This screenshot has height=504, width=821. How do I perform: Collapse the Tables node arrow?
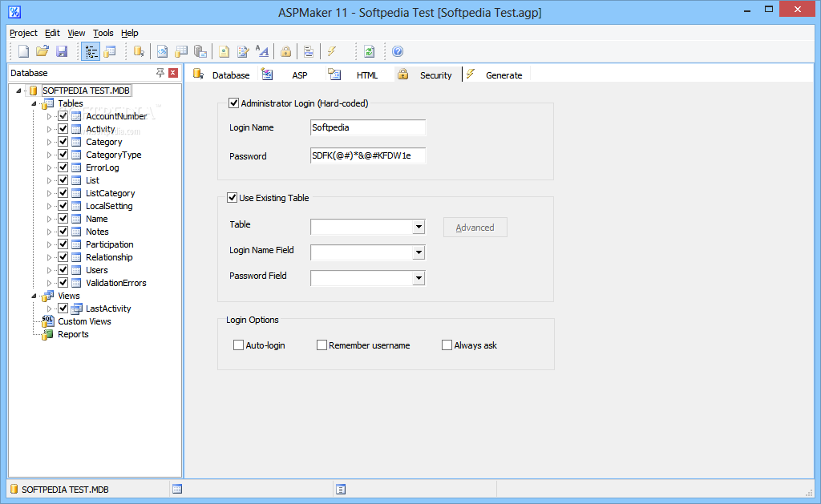pyautogui.click(x=34, y=103)
